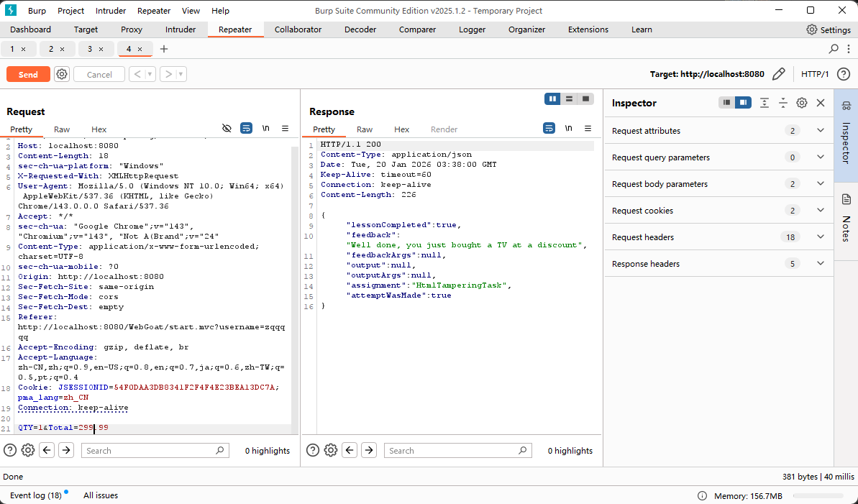858x504 pixels.
Task: Click the Repeater settings gear next to Send
Action: (x=62, y=74)
